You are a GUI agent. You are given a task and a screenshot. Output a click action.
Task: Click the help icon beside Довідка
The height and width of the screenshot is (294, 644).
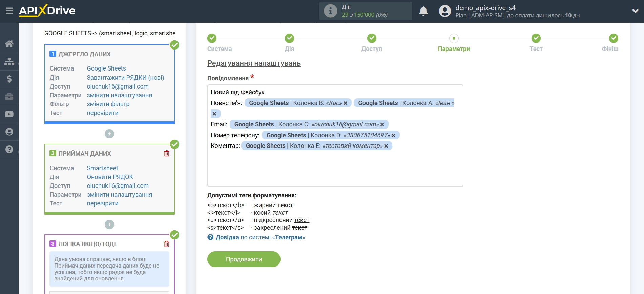210,237
